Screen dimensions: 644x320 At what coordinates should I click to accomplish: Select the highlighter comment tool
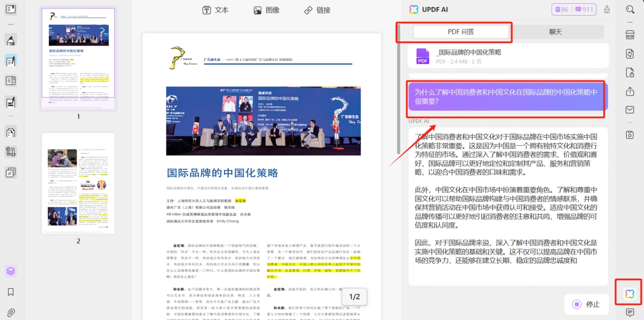click(x=10, y=40)
